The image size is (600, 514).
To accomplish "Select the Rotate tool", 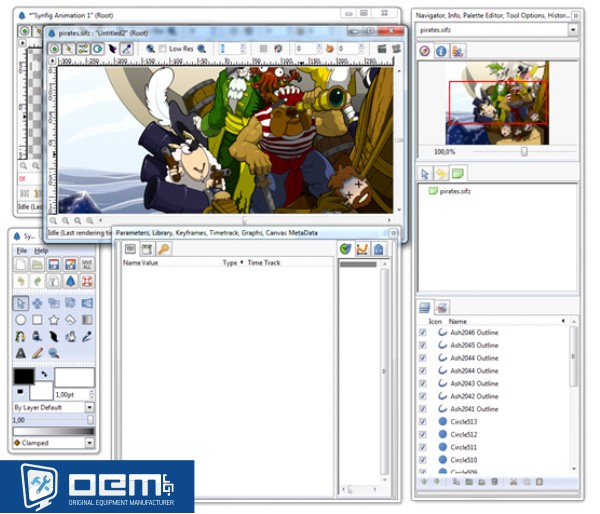I will pos(70,304).
